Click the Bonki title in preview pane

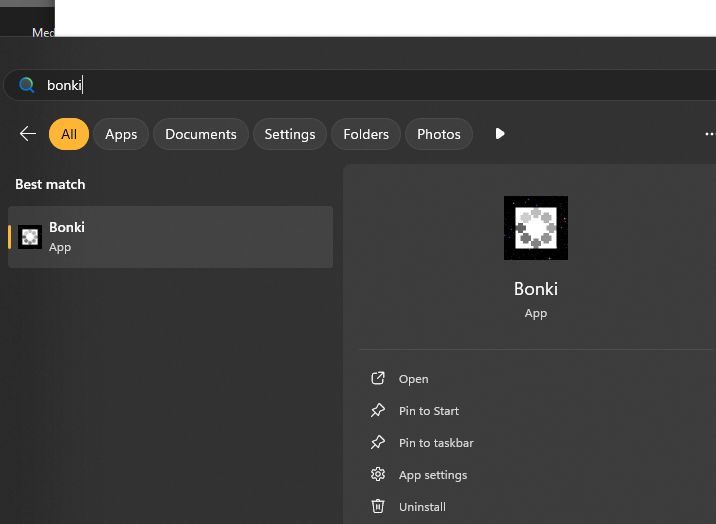point(536,289)
